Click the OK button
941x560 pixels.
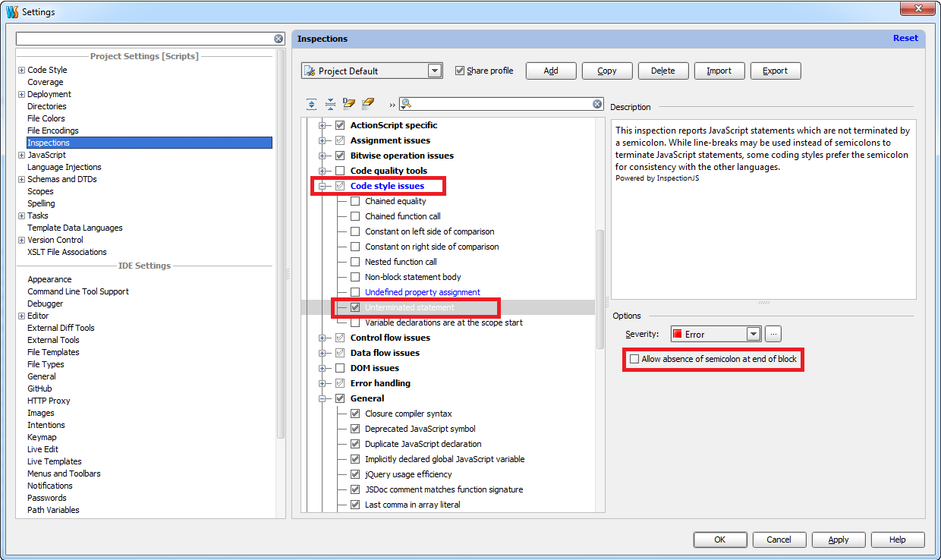(x=719, y=540)
